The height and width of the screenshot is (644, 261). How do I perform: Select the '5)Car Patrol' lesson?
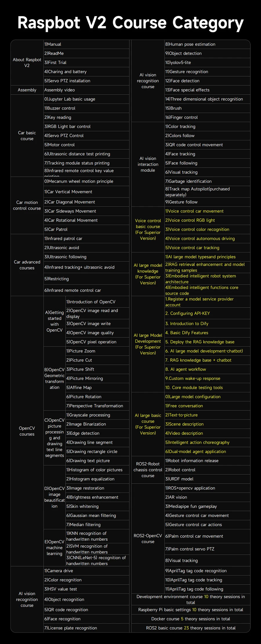point(56,229)
